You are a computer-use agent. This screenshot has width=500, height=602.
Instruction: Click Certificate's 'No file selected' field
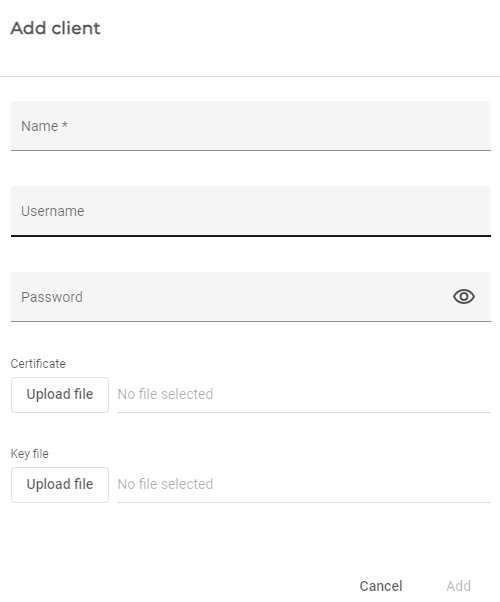click(x=304, y=395)
